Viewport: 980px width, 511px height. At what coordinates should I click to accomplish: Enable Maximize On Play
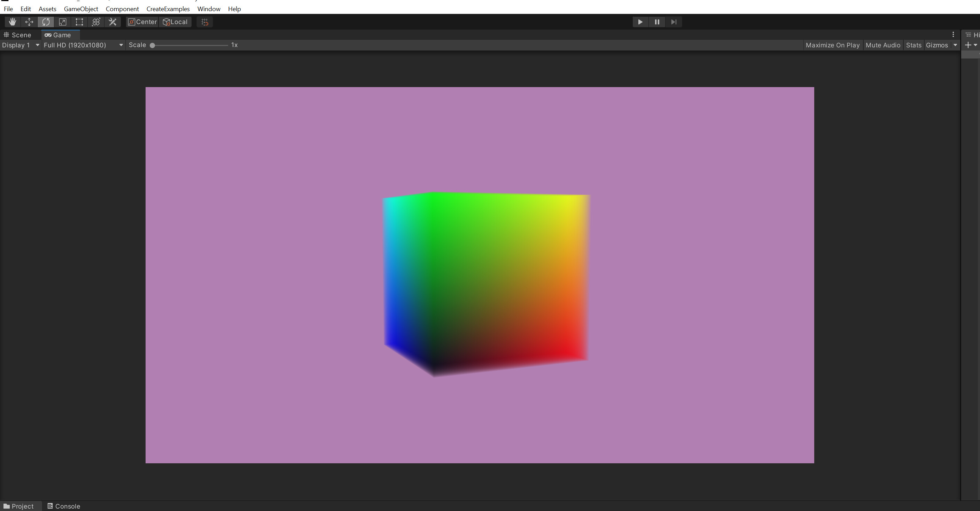(832, 45)
